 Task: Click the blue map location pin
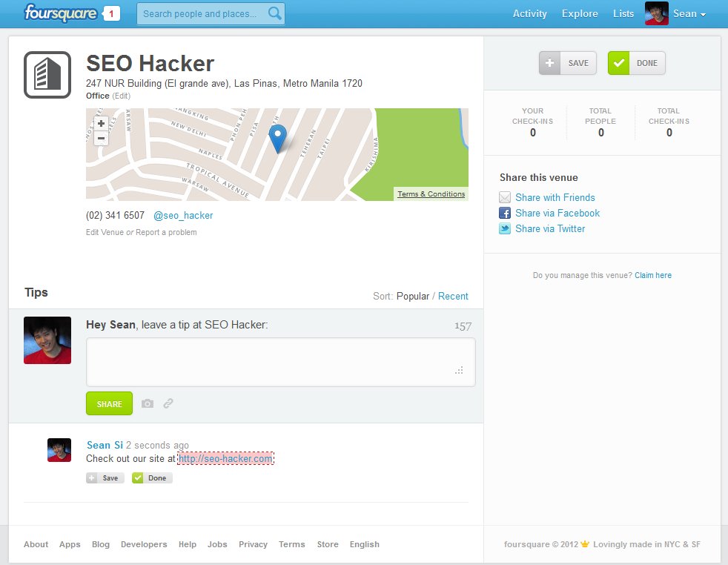click(277, 138)
